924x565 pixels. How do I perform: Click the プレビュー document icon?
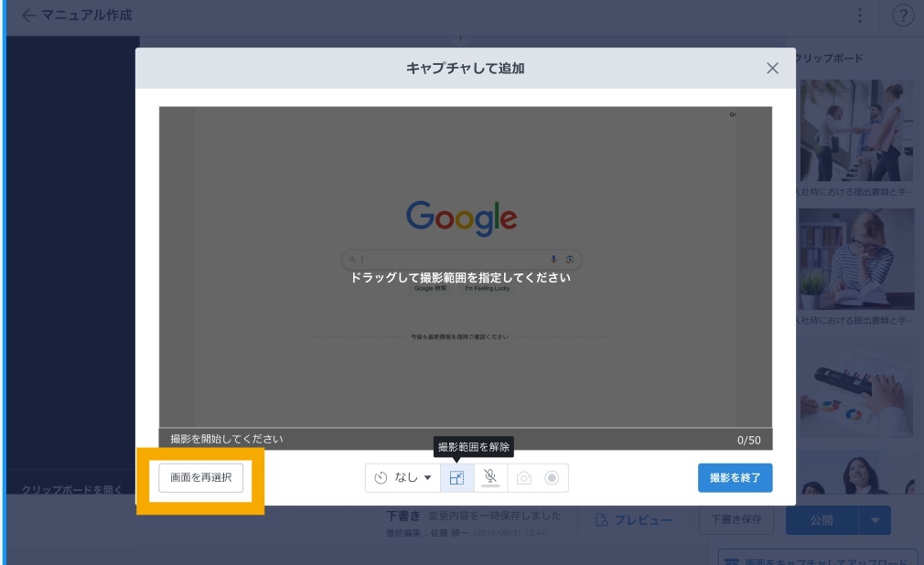[602, 520]
